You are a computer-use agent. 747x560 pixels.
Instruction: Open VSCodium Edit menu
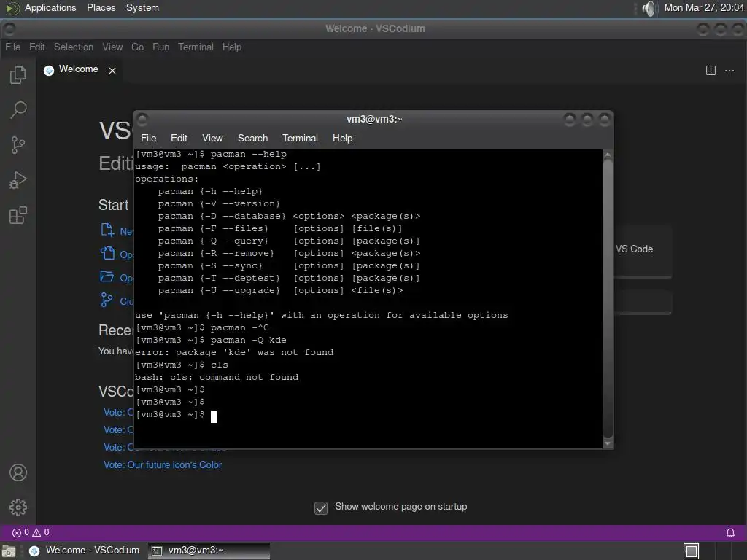point(36,47)
